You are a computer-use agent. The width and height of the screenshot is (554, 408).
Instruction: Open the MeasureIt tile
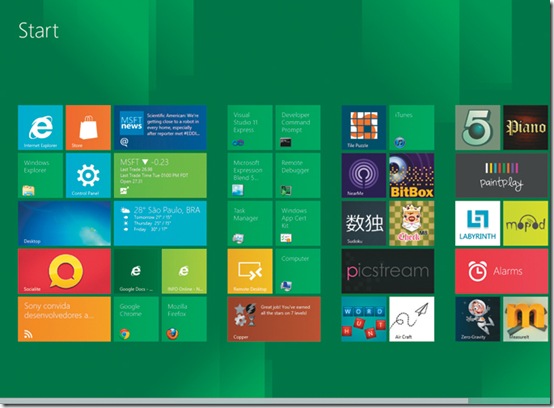(525, 319)
